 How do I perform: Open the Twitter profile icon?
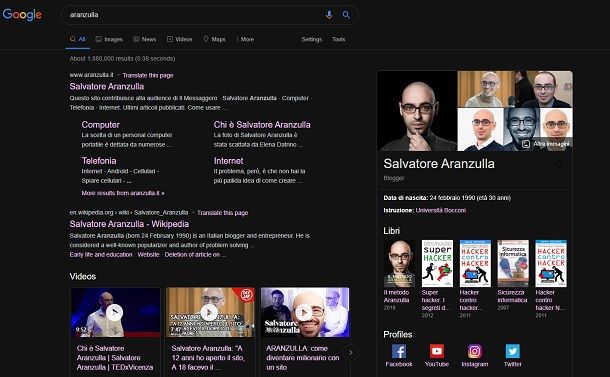(x=512, y=351)
